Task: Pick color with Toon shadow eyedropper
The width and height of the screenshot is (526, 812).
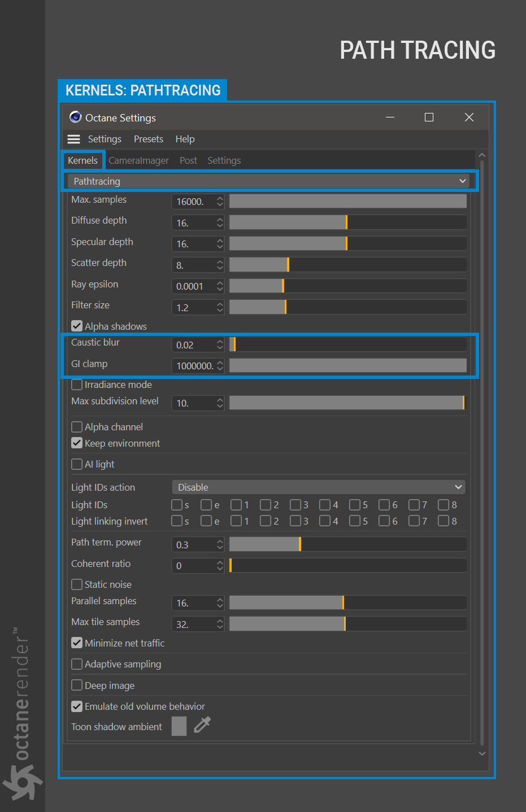Action: click(x=202, y=725)
